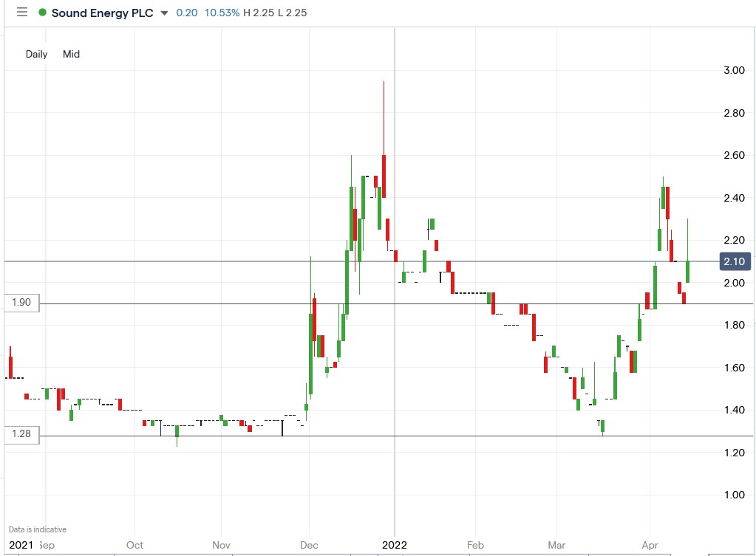Open the hamburger menu
This screenshot has width=756, height=556.
pos(21,12)
